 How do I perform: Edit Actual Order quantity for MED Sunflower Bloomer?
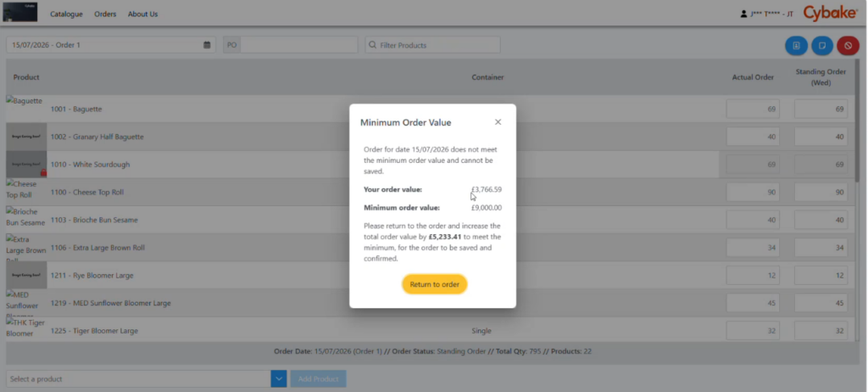(x=753, y=303)
